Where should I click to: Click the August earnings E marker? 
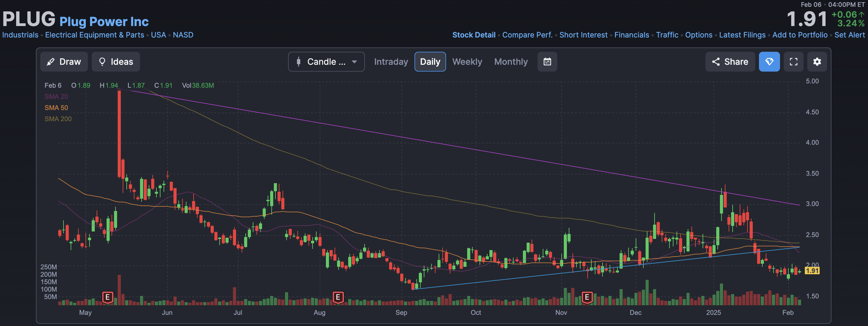(338, 297)
